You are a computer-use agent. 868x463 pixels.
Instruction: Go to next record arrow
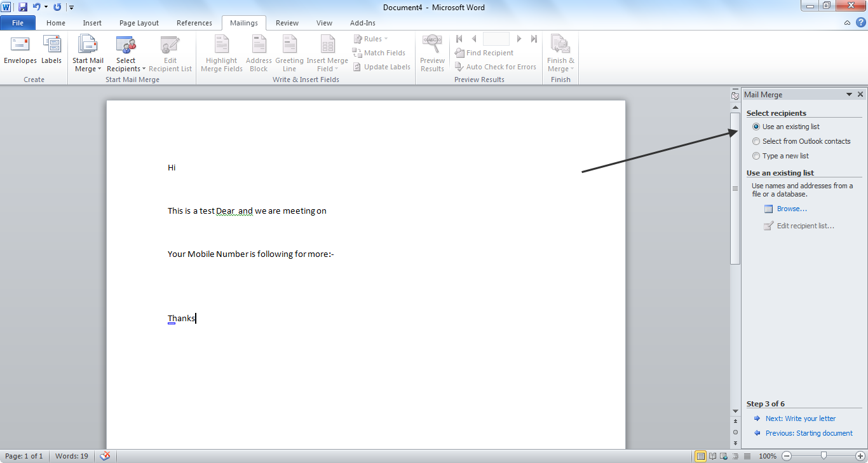pos(519,39)
